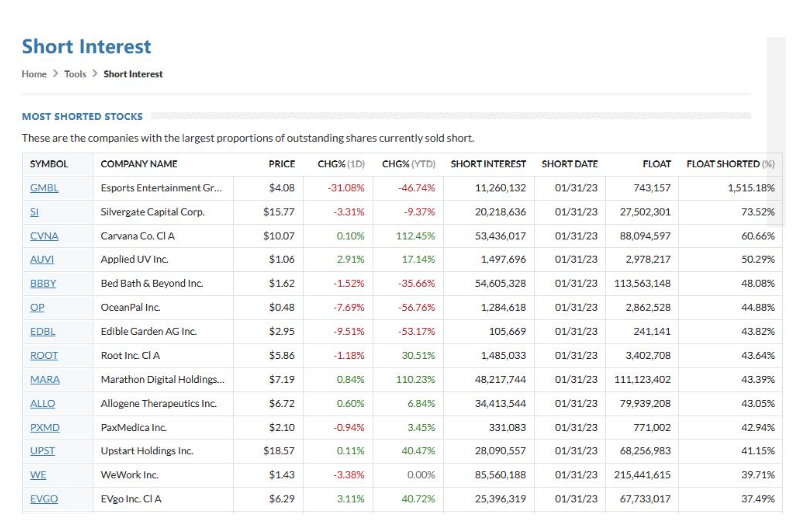Viewport: 806px width, 522px height.
Task: Select Root Inc. Cl A company name
Action: (x=131, y=356)
